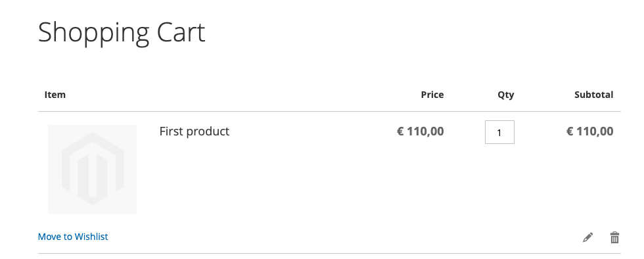Open the First product placeholder image
The height and width of the screenshot is (259, 644).
point(93,170)
